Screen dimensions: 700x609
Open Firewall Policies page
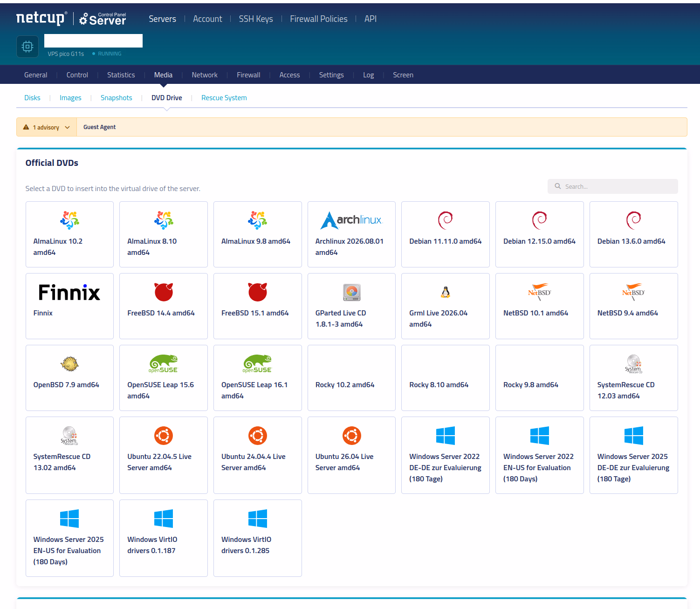point(319,19)
